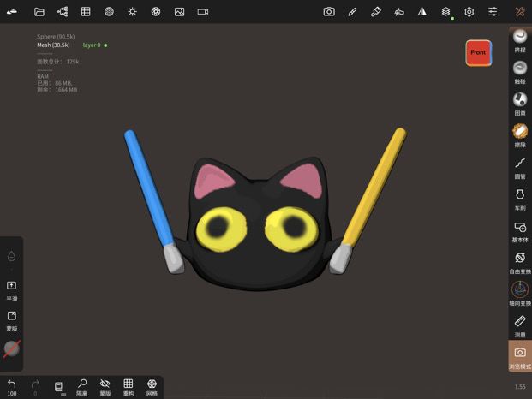
Task: Open the topology grid menu
Action: [86, 12]
